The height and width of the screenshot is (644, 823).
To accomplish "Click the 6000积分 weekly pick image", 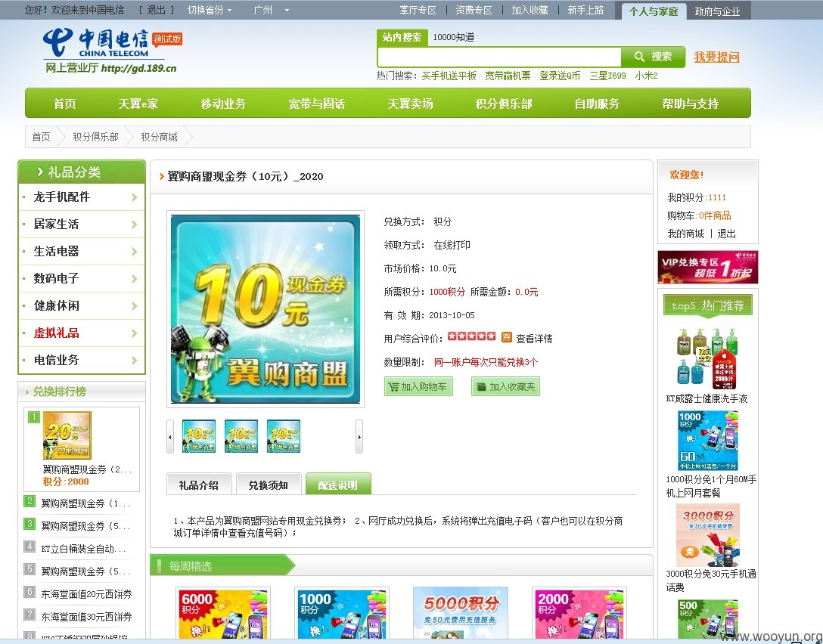I will pos(223,614).
